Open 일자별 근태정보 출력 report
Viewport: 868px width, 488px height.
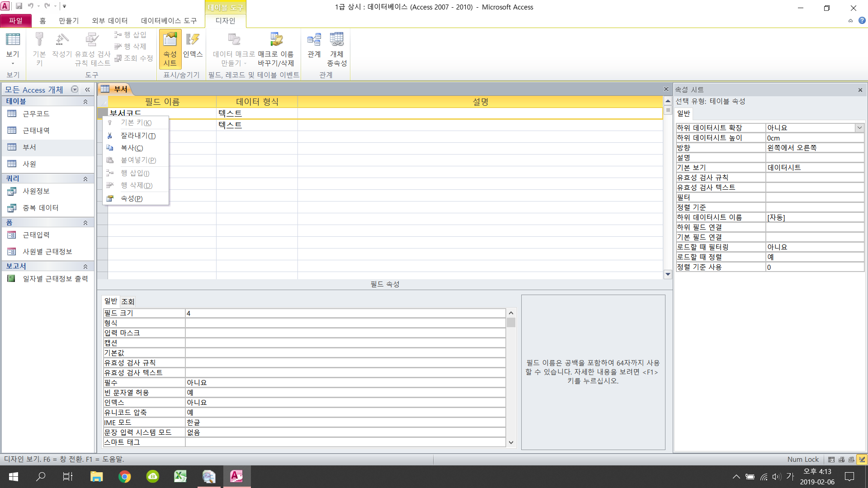pos(55,279)
